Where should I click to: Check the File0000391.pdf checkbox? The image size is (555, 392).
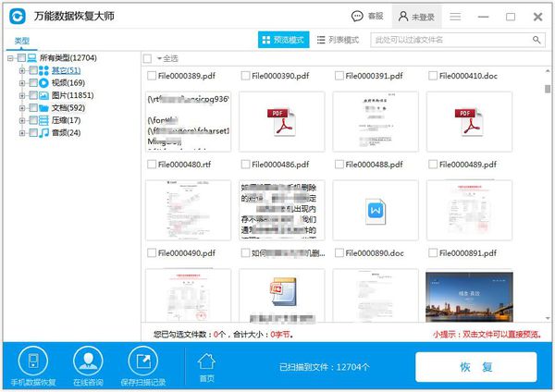click(x=339, y=76)
